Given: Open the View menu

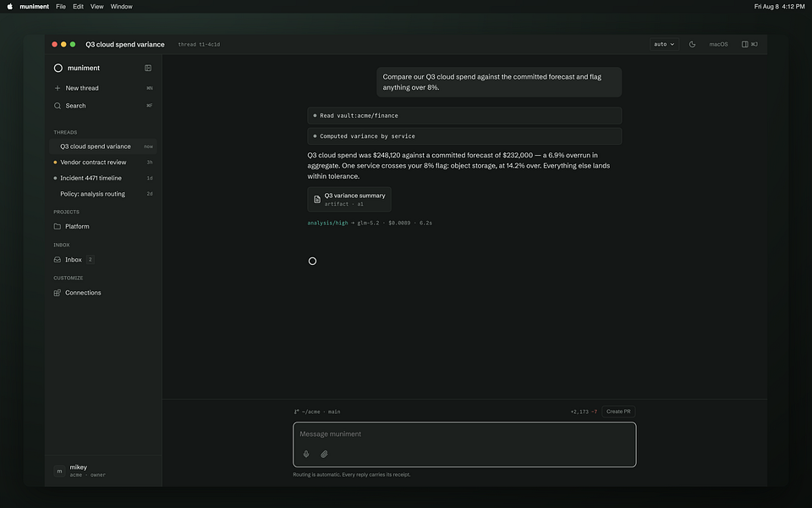Looking at the screenshot, I should point(96,7).
